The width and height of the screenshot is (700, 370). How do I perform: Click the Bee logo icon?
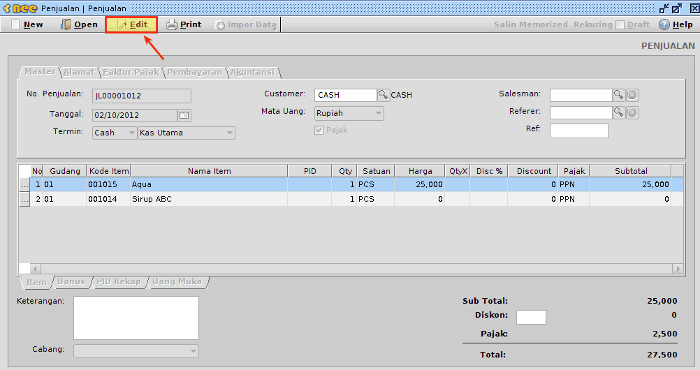click(21, 8)
